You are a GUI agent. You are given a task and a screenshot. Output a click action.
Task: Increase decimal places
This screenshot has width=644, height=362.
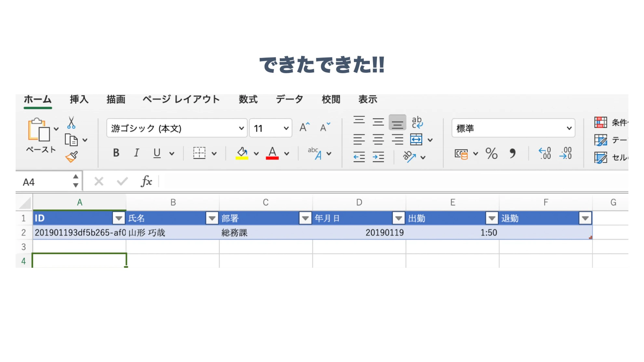coord(545,153)
